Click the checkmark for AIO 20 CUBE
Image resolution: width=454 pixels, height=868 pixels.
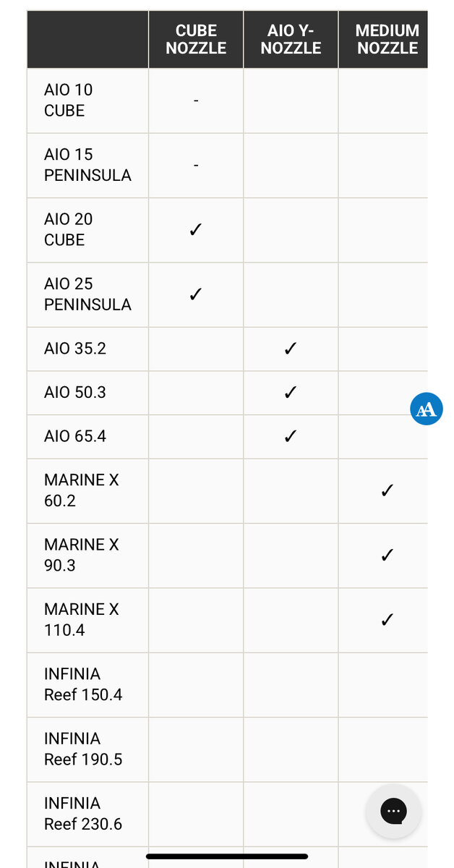point(195,230)
